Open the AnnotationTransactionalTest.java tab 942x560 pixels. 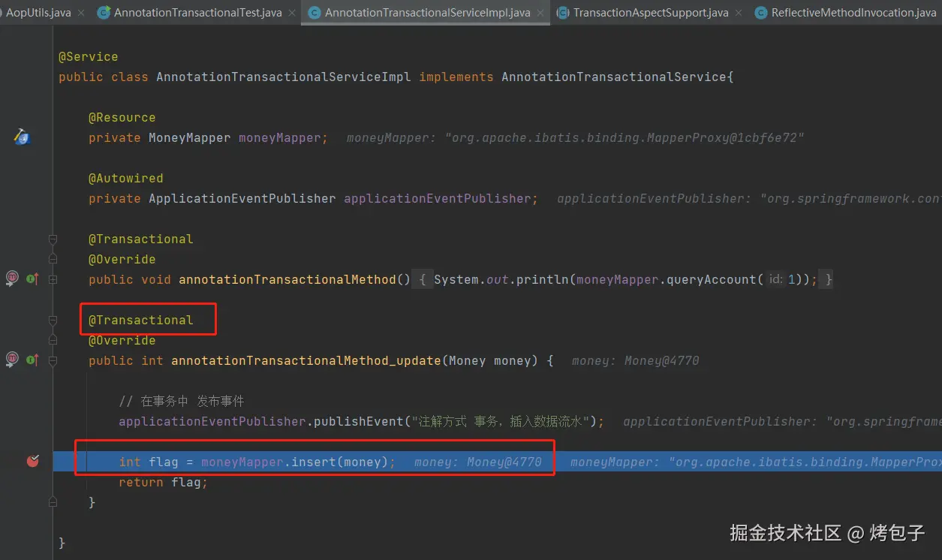198,13
